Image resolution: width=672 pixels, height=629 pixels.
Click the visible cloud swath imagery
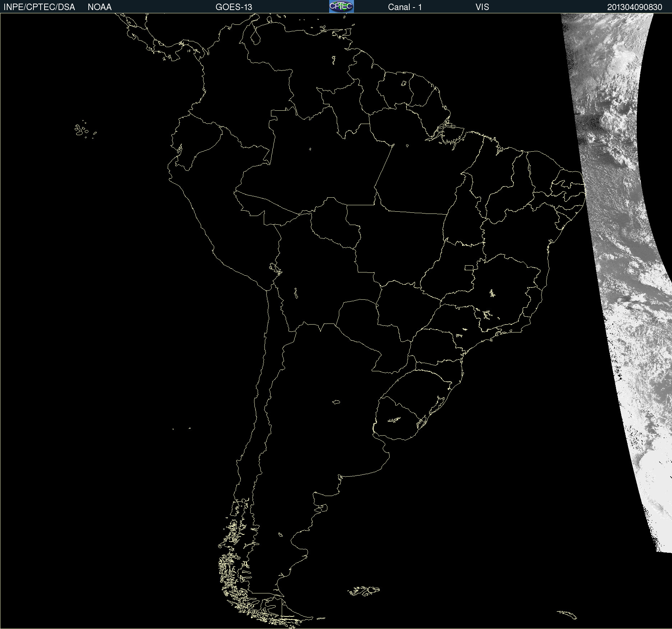point(618,252)
